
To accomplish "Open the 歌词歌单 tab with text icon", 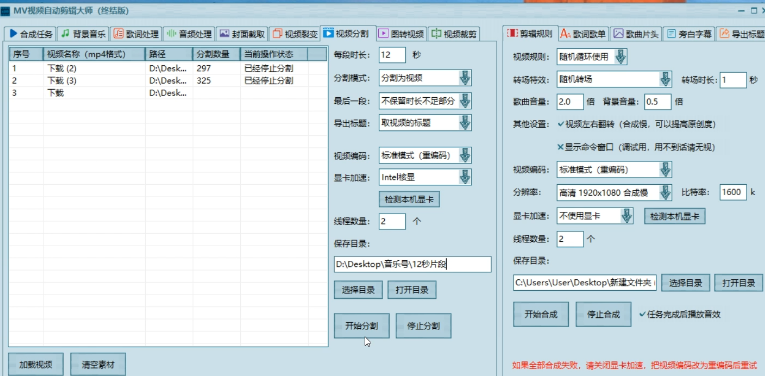I will (x=583, y=34).
